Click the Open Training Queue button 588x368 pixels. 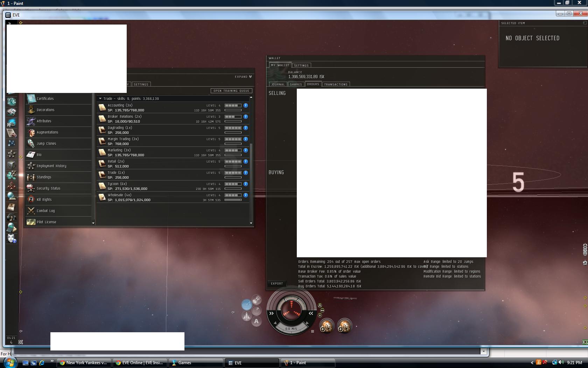[231, 91]
